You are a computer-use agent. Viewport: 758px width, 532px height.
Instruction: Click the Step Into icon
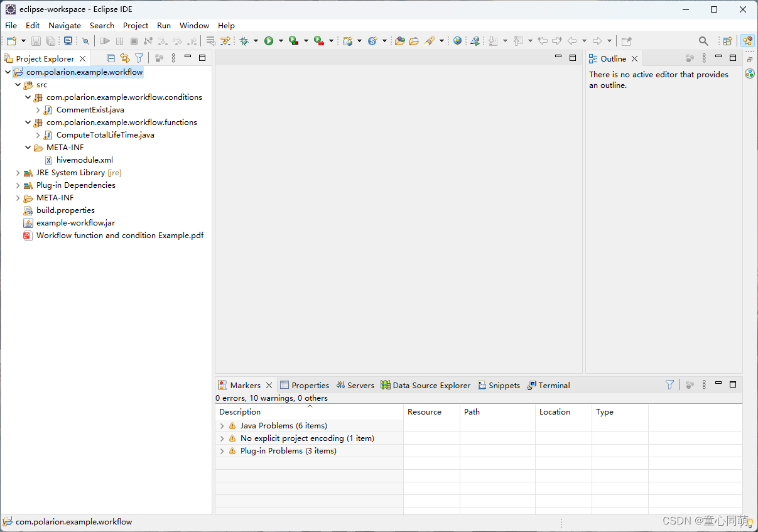(163, 41)
